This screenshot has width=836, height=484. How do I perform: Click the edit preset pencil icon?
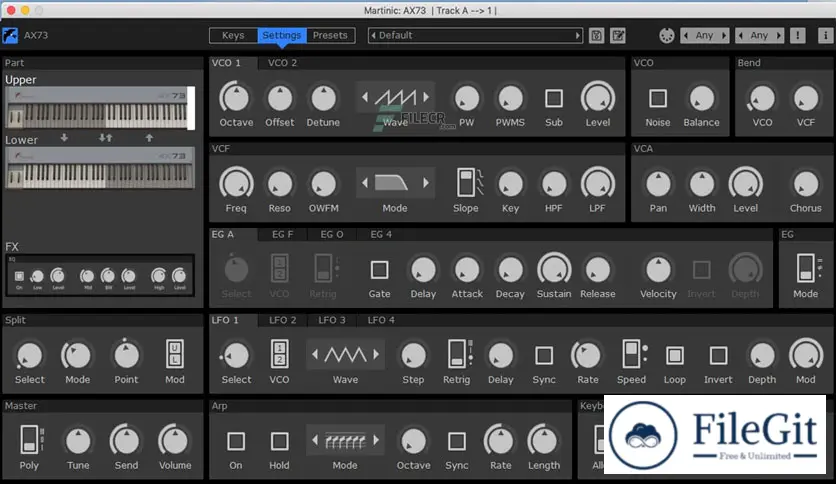pos(618,36)
